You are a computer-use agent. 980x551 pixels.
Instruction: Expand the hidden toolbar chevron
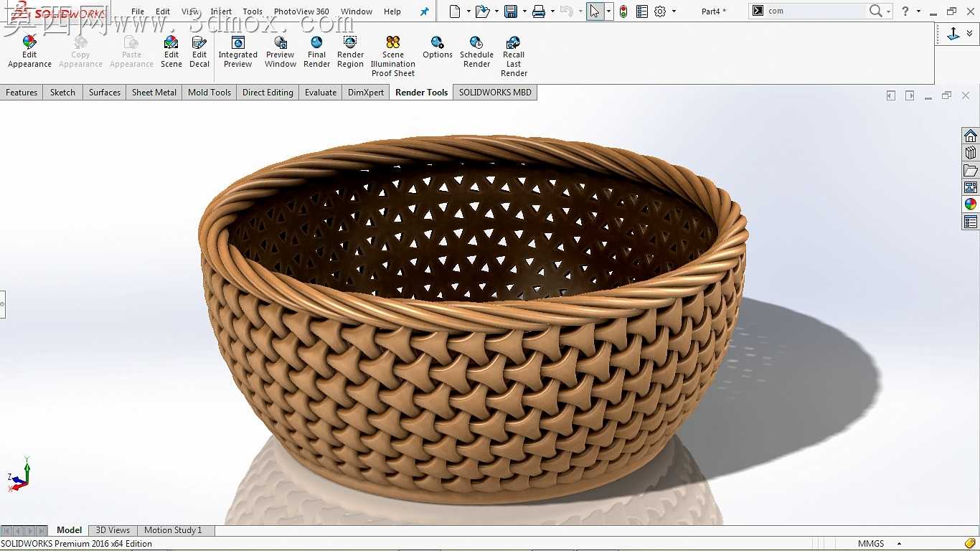click(x=970, y=33)
